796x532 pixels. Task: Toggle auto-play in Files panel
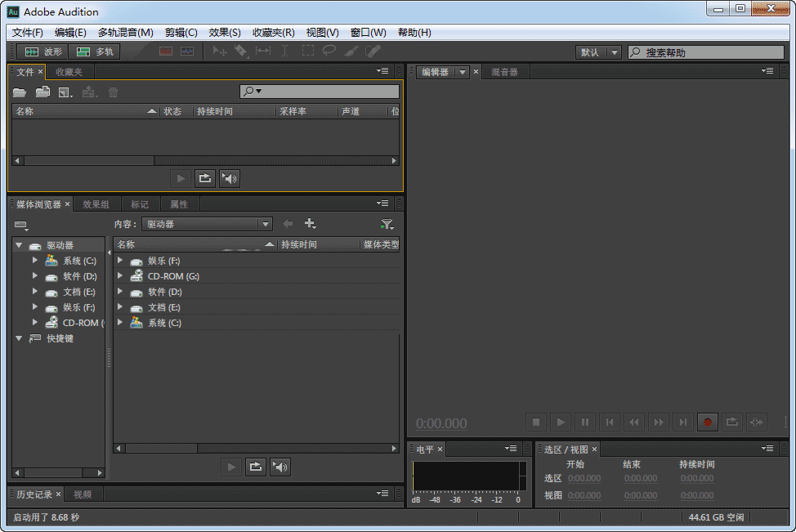click(x=230, y=178)
